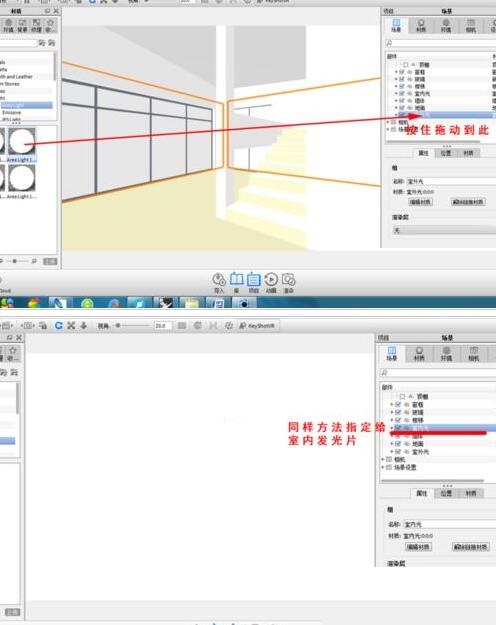Switch to the 相机 tab in the lower project panel
Screen dimensions: 496x625
tap(473, 354)
